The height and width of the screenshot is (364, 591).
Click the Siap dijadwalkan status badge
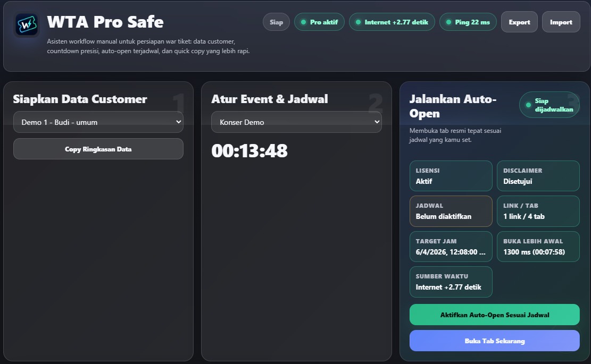[x=549, y=105]
